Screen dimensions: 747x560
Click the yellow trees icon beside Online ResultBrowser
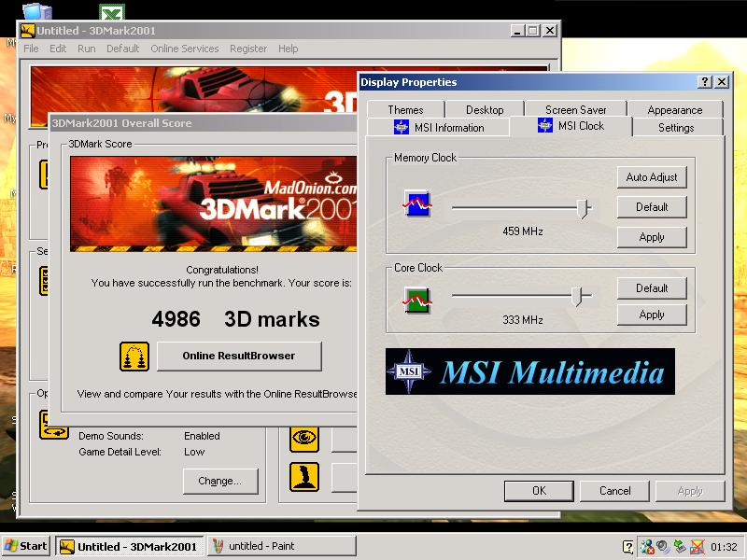134,356
